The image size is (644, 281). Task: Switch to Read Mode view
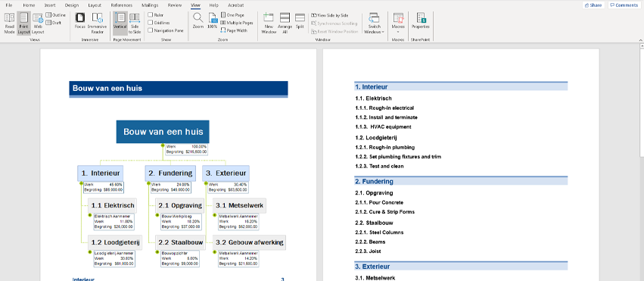coord(9,23)
